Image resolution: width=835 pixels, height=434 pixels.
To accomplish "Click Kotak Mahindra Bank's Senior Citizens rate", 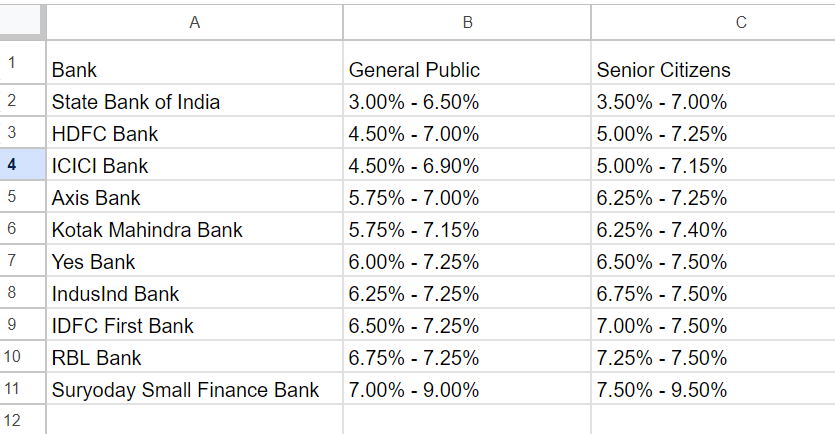I will (712, 230).
